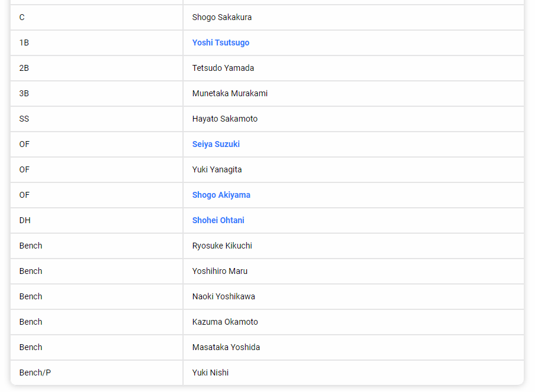Select the DH position cell

(x=25, y=220)
